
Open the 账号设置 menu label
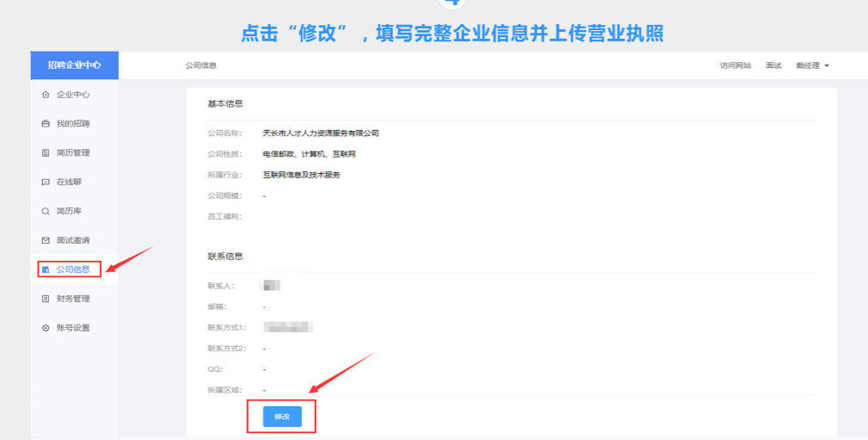pyautogui.click(x=73, y=328)
